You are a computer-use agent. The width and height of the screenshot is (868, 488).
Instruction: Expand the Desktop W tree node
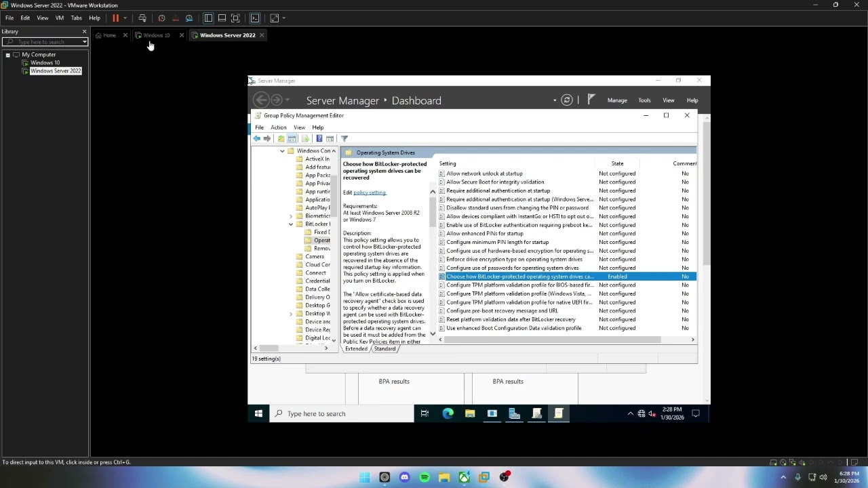coord(291,314)
